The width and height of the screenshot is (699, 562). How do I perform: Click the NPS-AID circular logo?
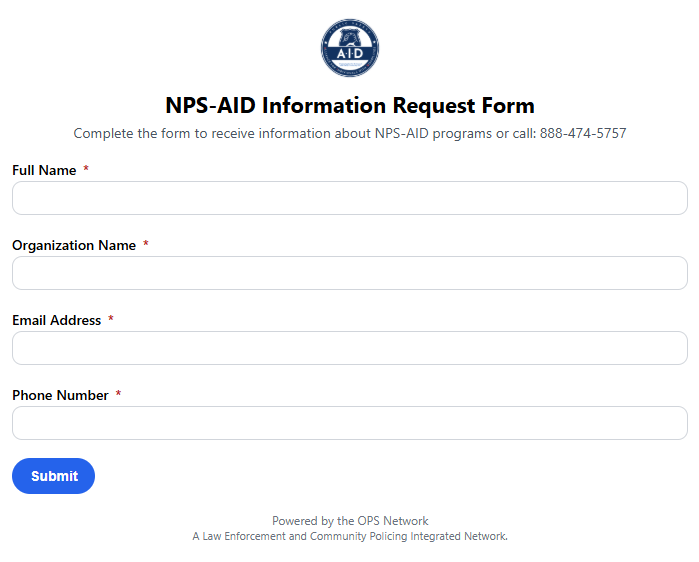(x=350, y=47)
